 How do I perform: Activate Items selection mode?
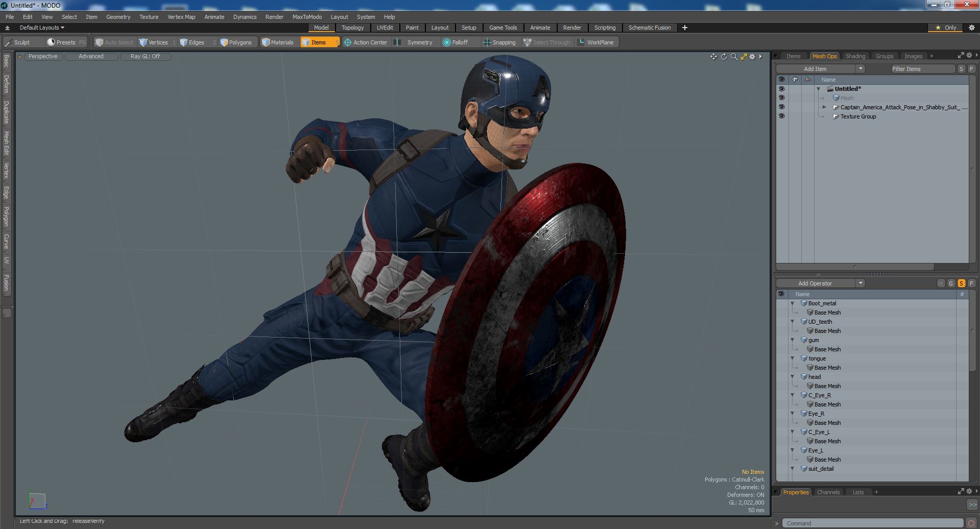point(320,42)
